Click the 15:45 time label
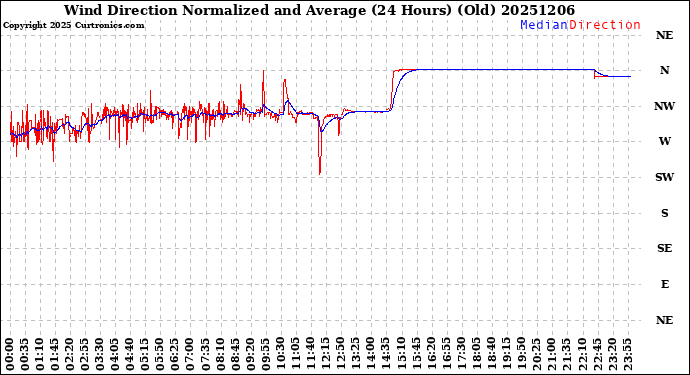The width and height of the screenshot is (690, 375). point(416,354)
